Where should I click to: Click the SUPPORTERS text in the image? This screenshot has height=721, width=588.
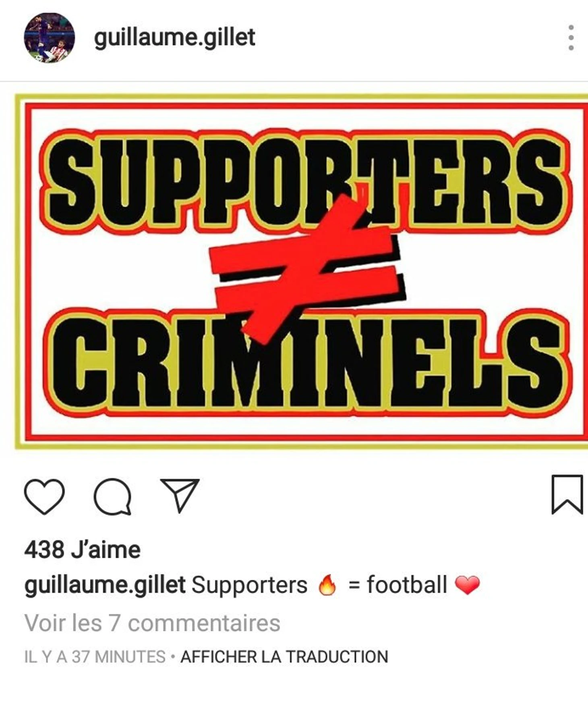coord(305,181)
